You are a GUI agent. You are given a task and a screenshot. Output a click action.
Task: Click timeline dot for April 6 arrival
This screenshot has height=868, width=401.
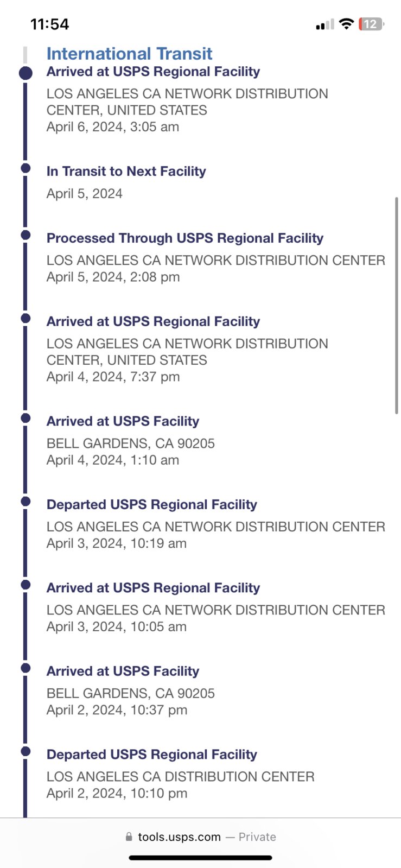coord(26,73)
